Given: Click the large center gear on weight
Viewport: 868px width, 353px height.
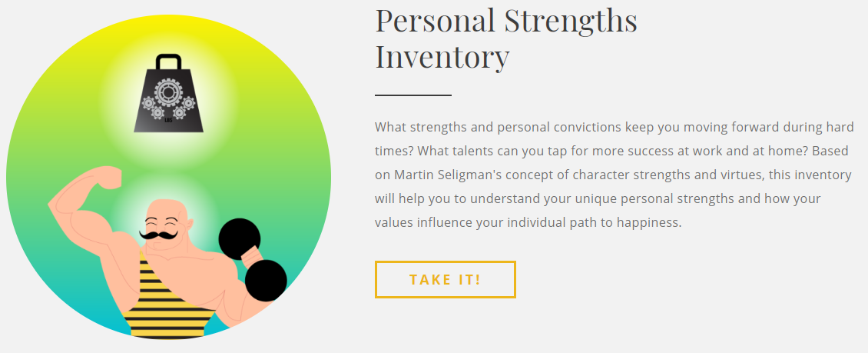Looking at the screenshot, I should (x=167, y=92).
